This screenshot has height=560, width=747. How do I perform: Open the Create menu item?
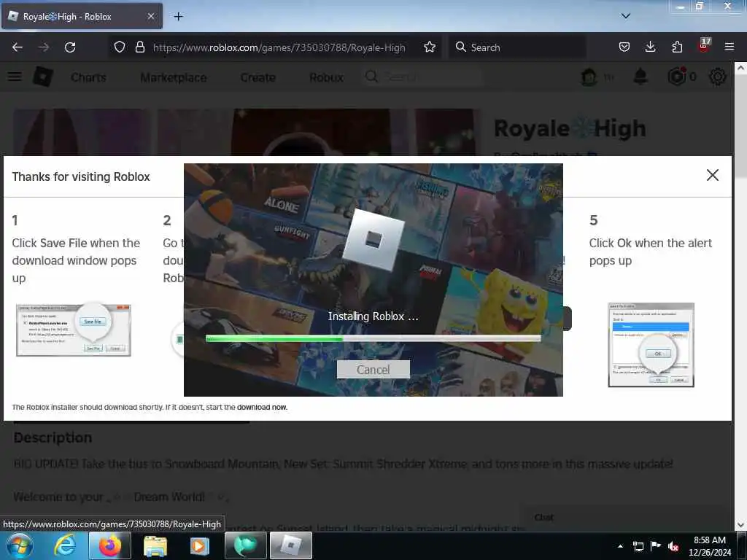pos(258,77)
